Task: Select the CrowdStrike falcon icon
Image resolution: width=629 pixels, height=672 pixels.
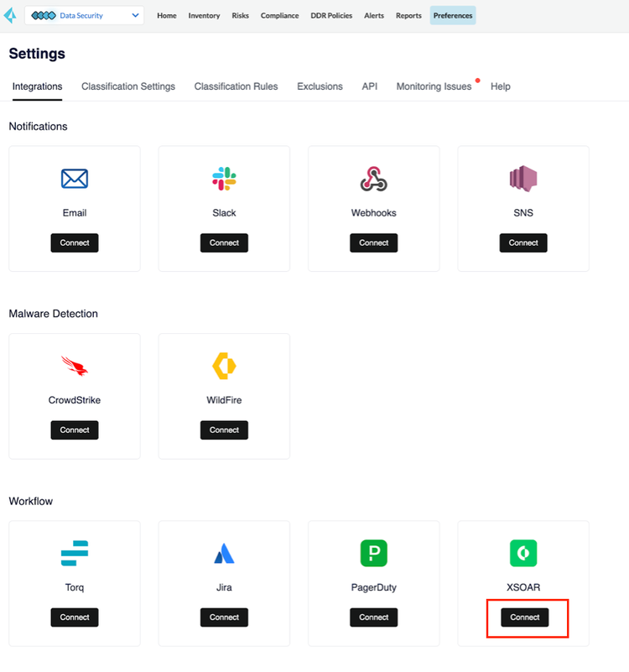Action: 75,366
